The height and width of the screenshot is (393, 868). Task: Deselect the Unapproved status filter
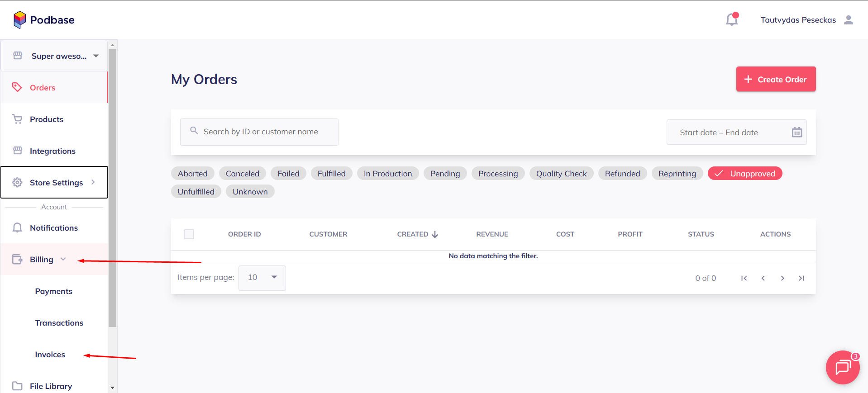point(744,174)
